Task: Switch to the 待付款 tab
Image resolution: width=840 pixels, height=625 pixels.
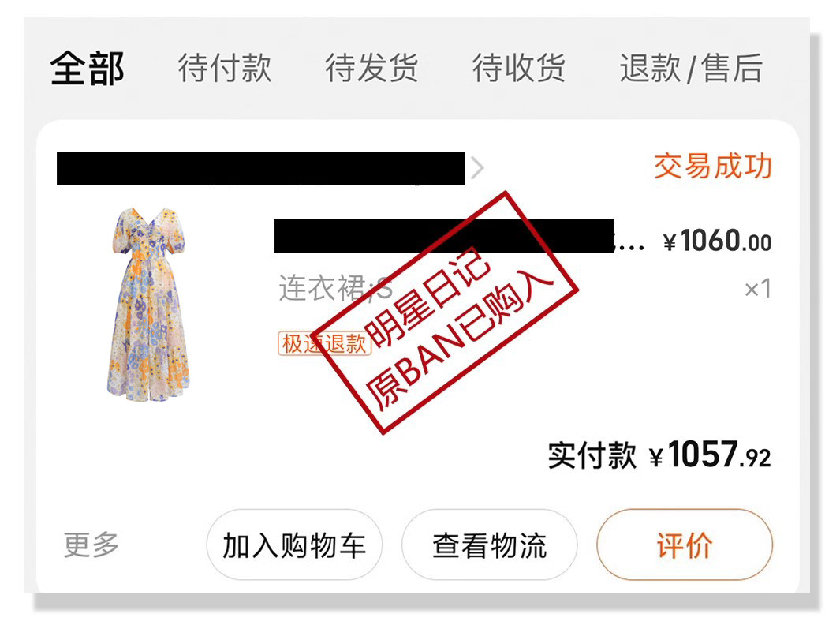Action: click(225, 68)
